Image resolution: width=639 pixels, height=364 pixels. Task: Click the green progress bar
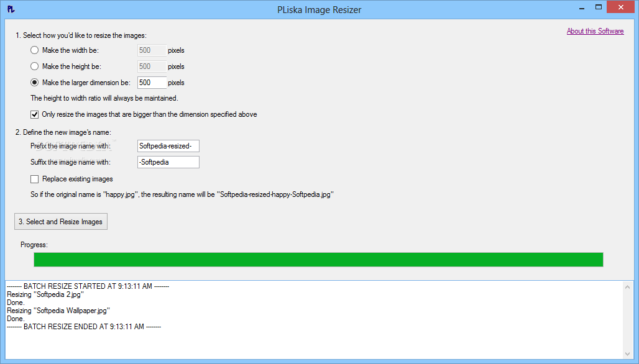pyautogui.click(x=318, y=260)
